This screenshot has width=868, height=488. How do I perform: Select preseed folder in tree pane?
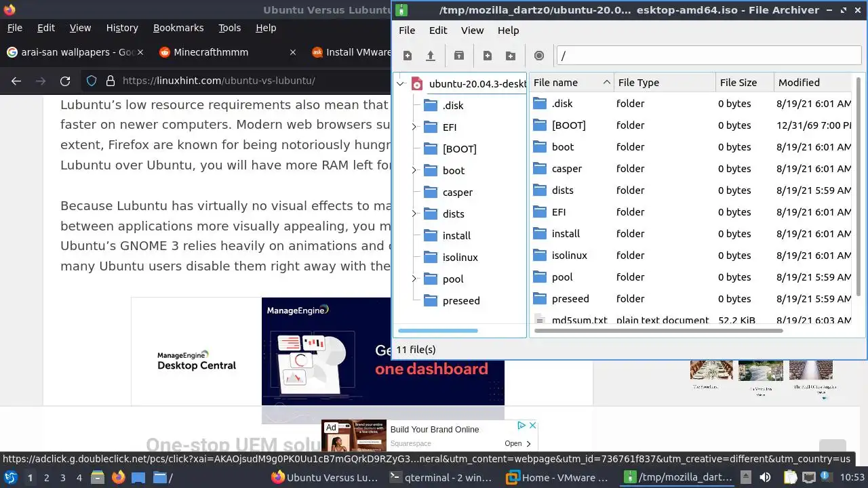(461, 301)
